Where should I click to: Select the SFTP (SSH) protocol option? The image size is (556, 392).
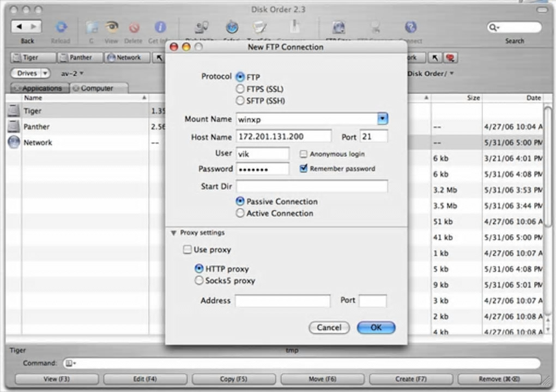(x=240, y=101)
